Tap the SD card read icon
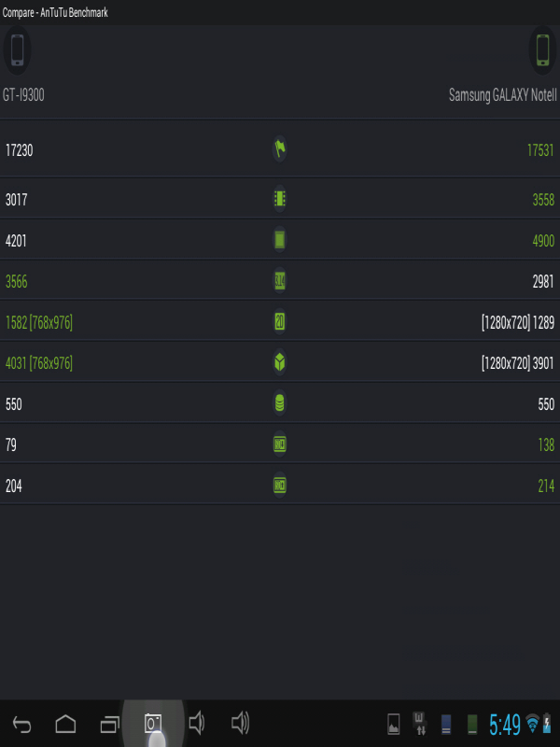 [x=279, y=486]
